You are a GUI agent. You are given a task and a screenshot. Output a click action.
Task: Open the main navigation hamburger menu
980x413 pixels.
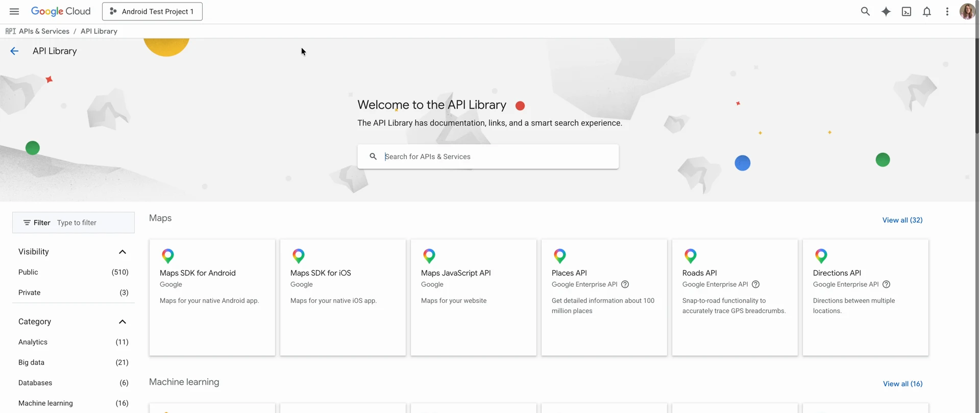click(x=14, y=11)
